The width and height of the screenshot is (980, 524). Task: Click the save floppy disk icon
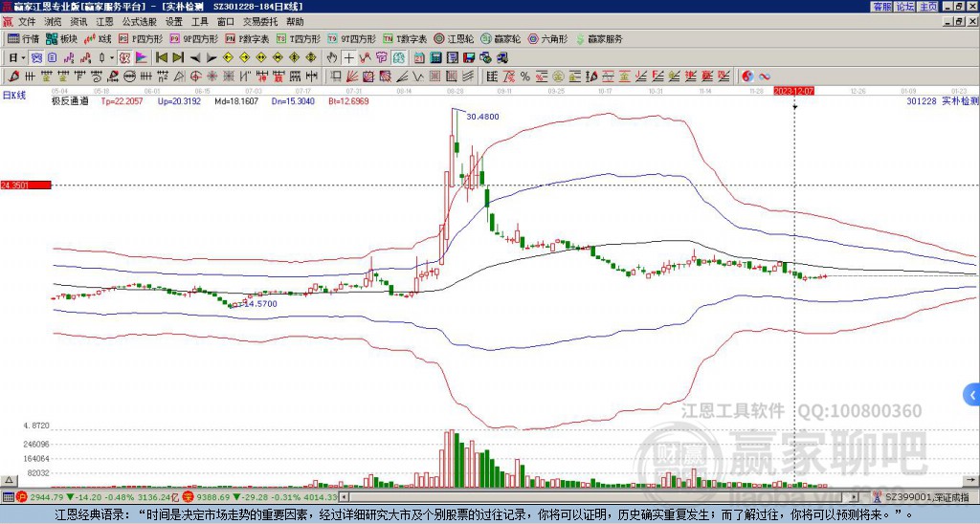[x=469, y=58]
